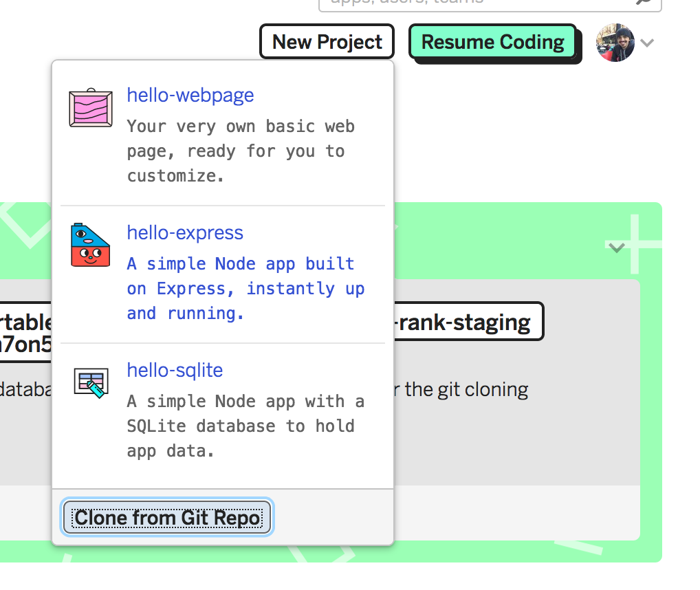Click description 'Your very own basic web page'

coord(241,151)
